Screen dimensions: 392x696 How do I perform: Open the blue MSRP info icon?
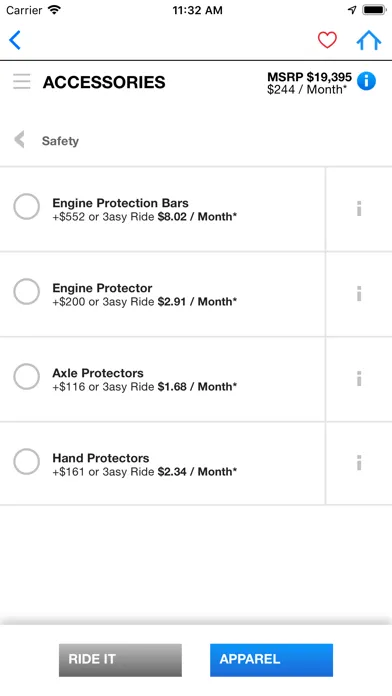[x=366, y=81]
